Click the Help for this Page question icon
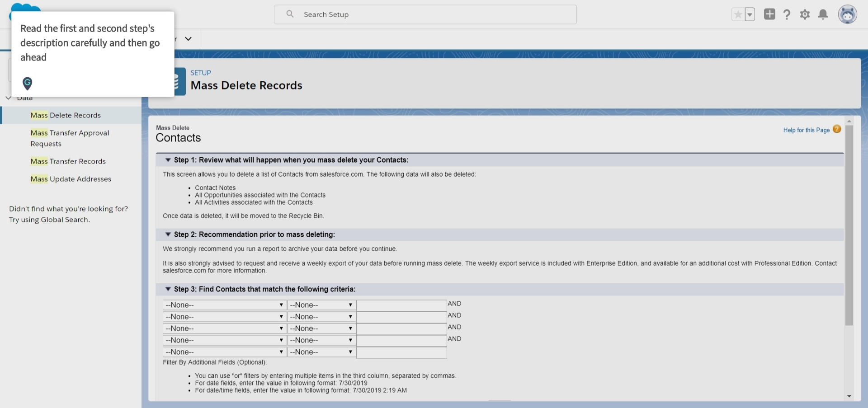 (837, 129)
